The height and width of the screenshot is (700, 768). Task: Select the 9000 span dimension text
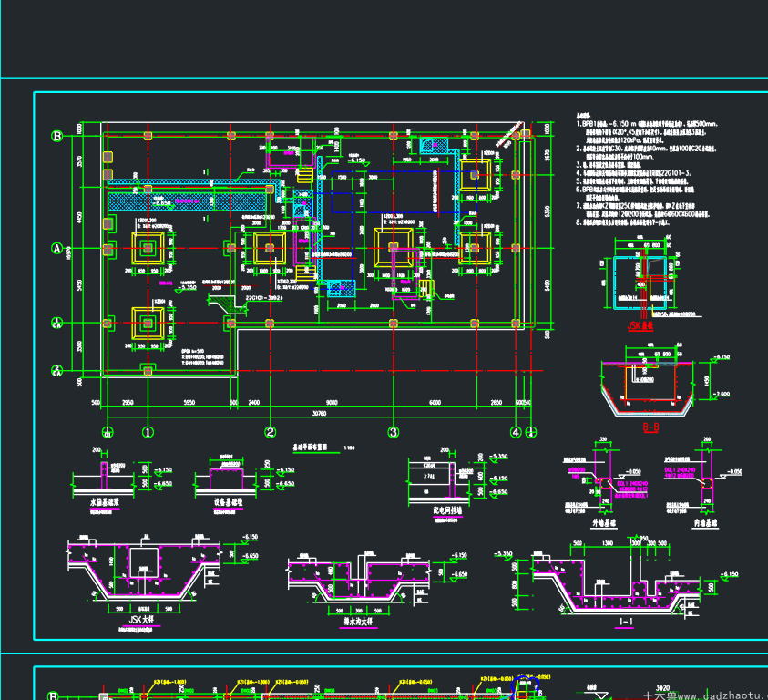(x=332, y=403)
